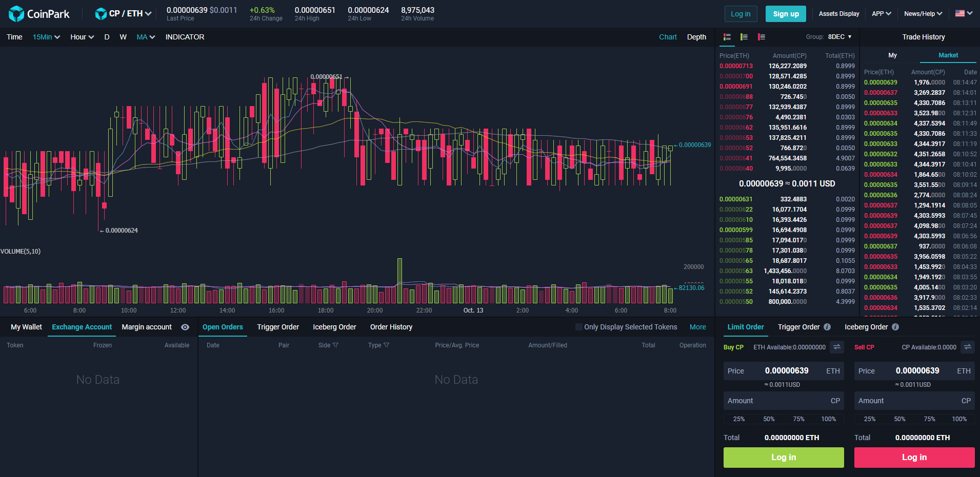Select 50% of available amount for buying
This screenshot has width=980, height=477.
[769, 419]
